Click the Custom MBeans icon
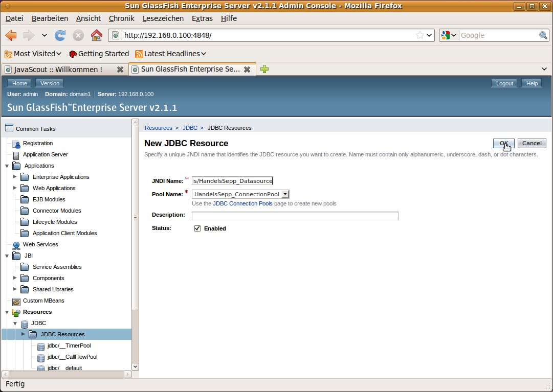This screenshot has width=553, height=392. coord(16,301)
